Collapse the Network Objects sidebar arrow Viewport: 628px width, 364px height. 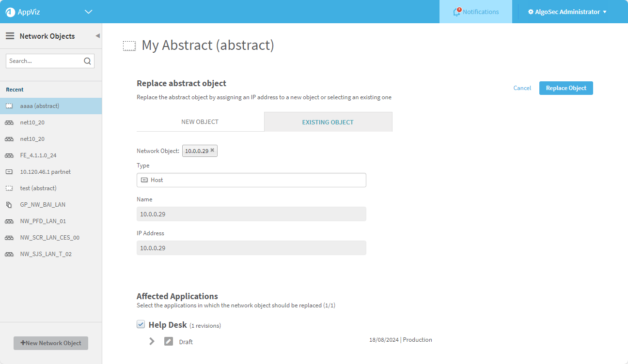(97, 36)
